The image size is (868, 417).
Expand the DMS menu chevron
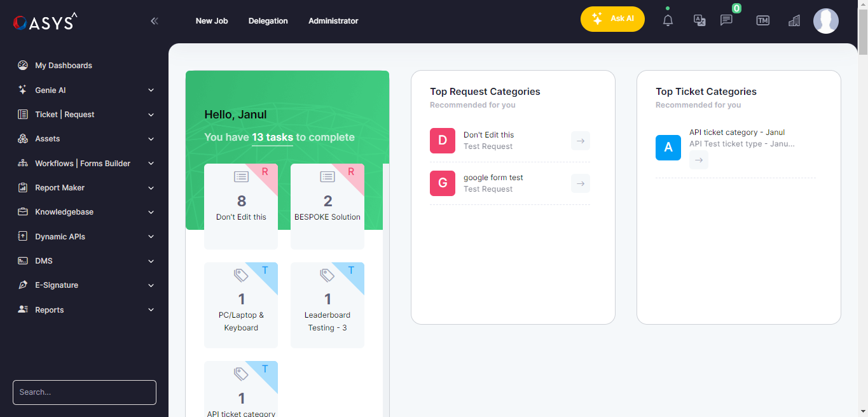click(x=151, y=261)
